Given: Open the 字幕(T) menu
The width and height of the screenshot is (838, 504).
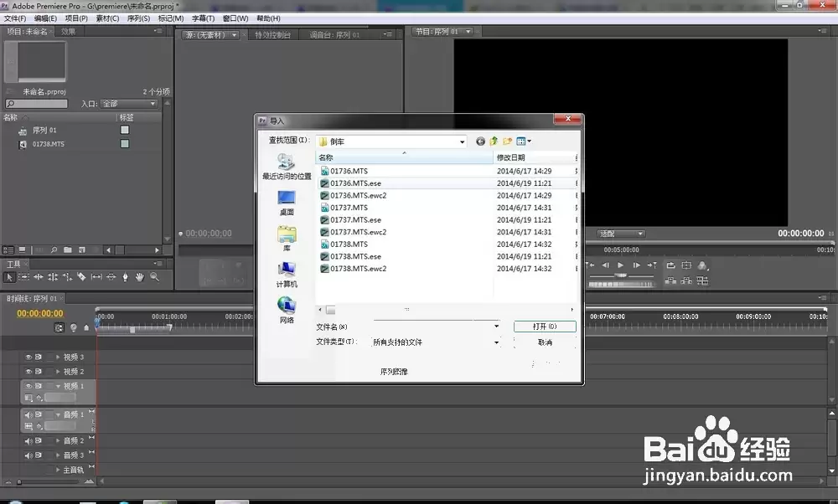Looking at the screenshot, I should click(203, 18).
